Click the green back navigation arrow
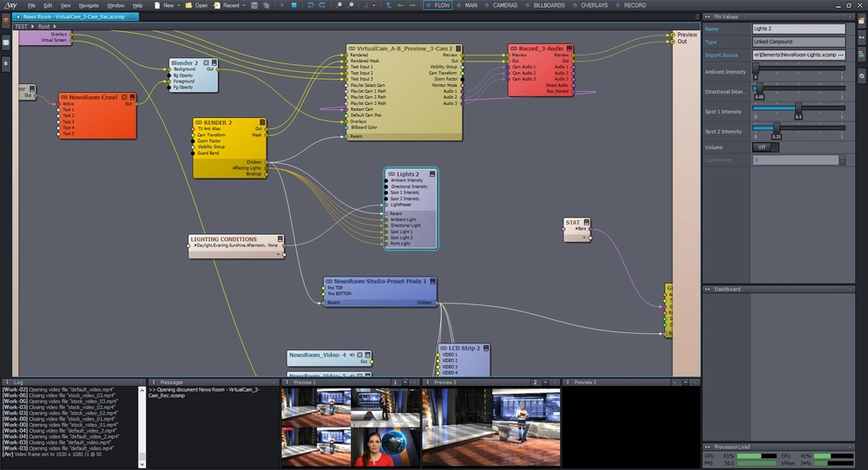The image size is (868, 470). tap(400, 5)
